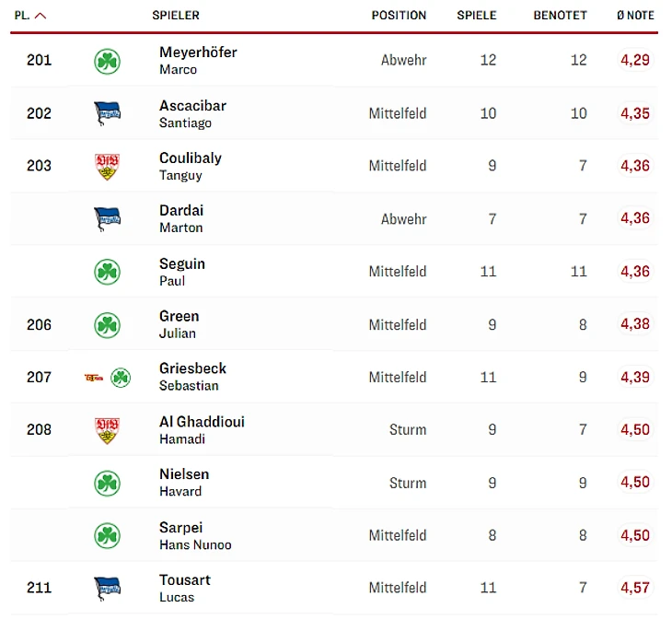Toggle sort arrow next to PL.
672x619 pixels.
click(x=41, y=16)
